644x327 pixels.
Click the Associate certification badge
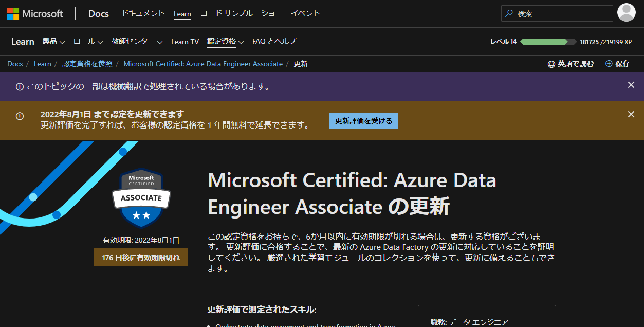coord(141,198)
